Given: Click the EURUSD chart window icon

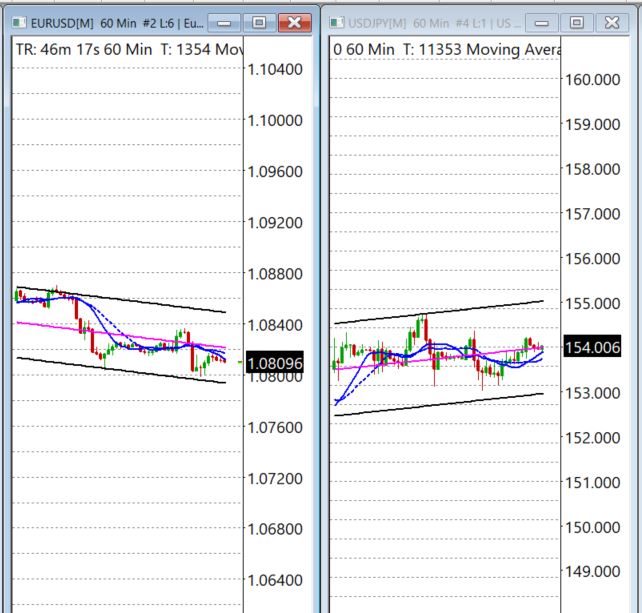Looking at the screenshot, I should 19,23.
